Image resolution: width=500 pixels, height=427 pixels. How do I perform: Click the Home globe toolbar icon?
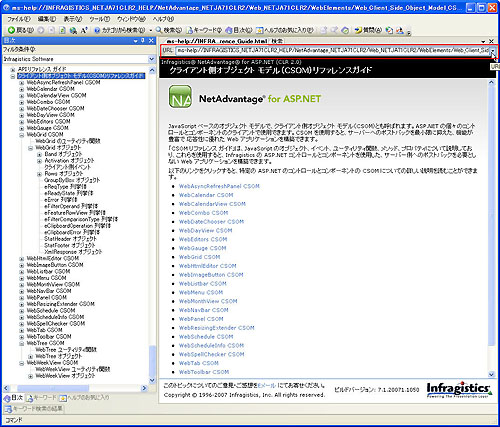(73, 30)
